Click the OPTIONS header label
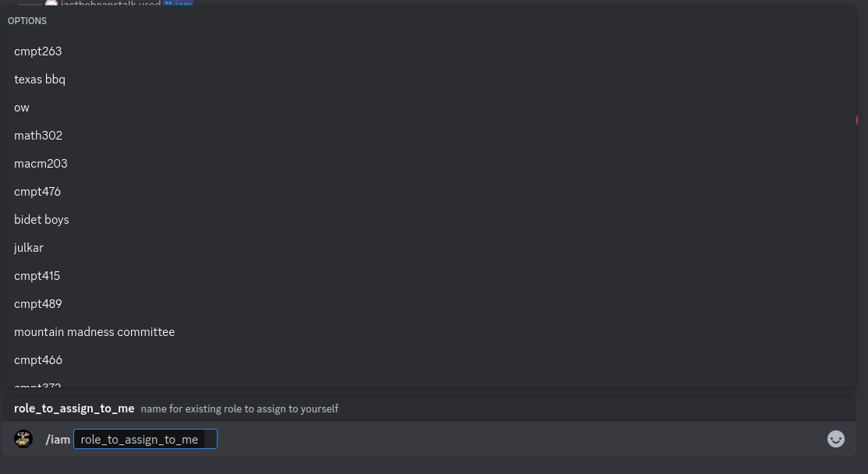The height and width of the screenshot is (474, 868). coord(27,21)
